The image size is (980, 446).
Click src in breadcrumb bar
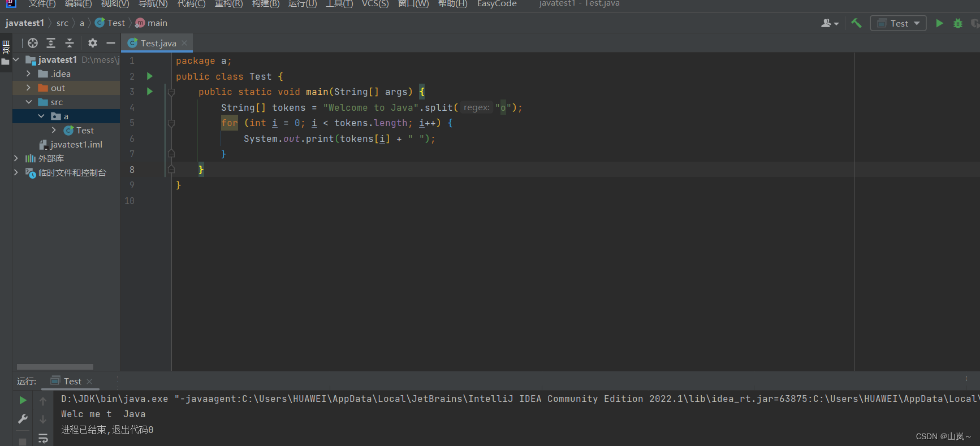(62, 23)
